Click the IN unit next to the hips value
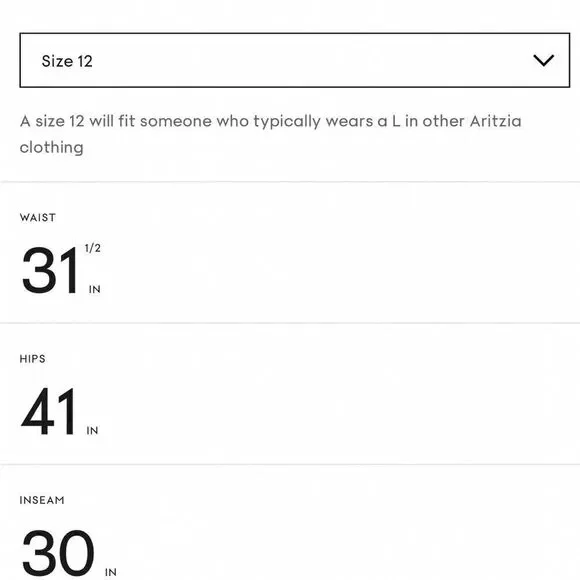The height and width of the screenshot is (580, 580). (92, 431)
